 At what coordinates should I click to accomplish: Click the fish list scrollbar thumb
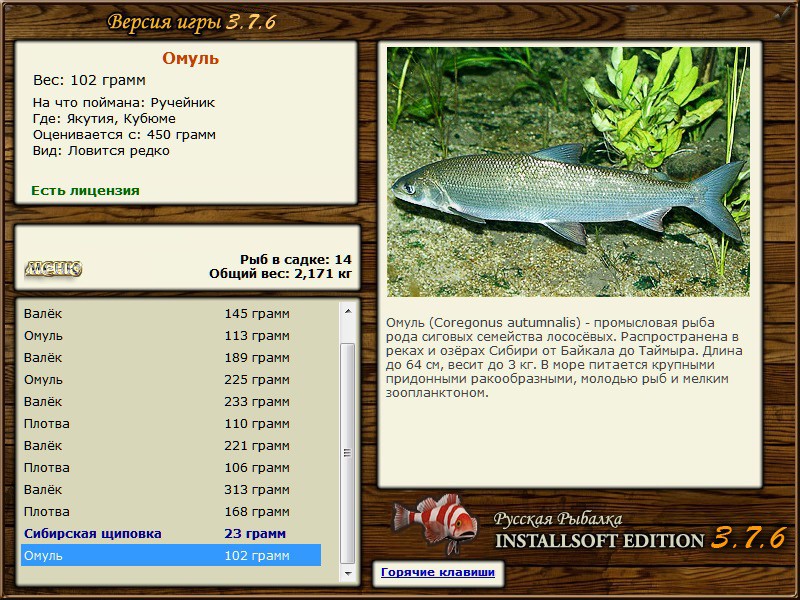tap(347, 453)
